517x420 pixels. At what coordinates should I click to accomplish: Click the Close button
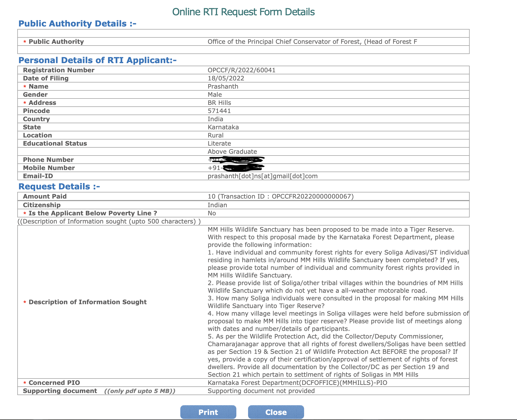click(276, 412)
